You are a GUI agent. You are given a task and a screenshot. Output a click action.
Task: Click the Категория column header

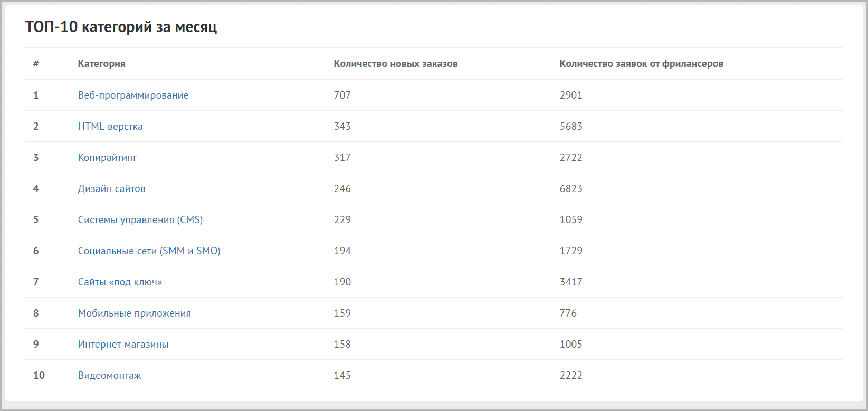(x=101, y=64)
